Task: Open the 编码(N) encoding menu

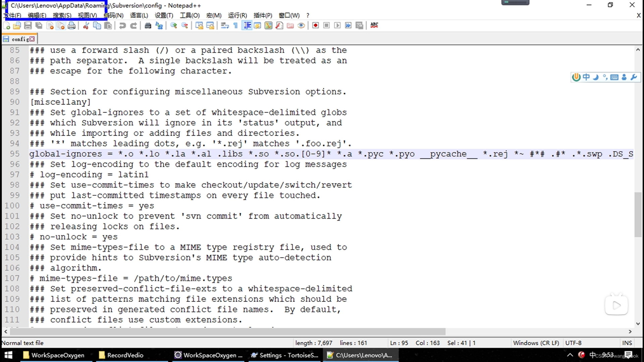Action: 113,15
